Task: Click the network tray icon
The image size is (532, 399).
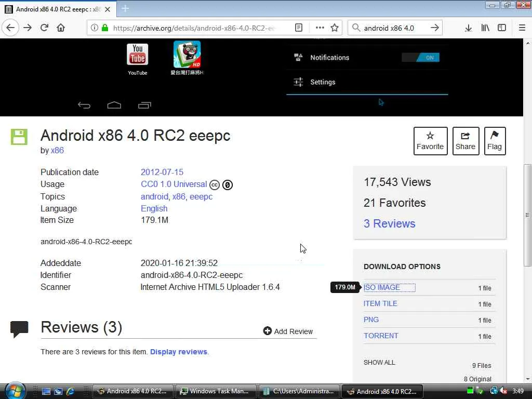Action: (494, 391)
